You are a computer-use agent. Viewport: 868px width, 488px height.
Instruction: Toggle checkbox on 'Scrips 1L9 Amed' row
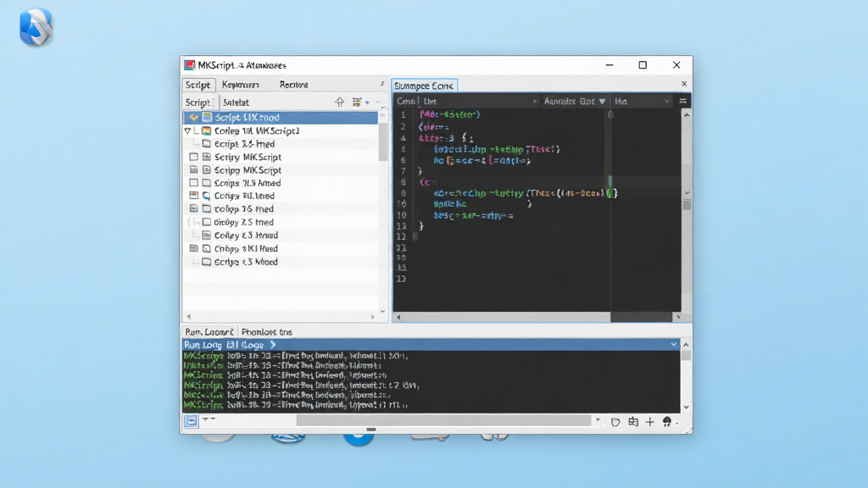click(193, 183)
